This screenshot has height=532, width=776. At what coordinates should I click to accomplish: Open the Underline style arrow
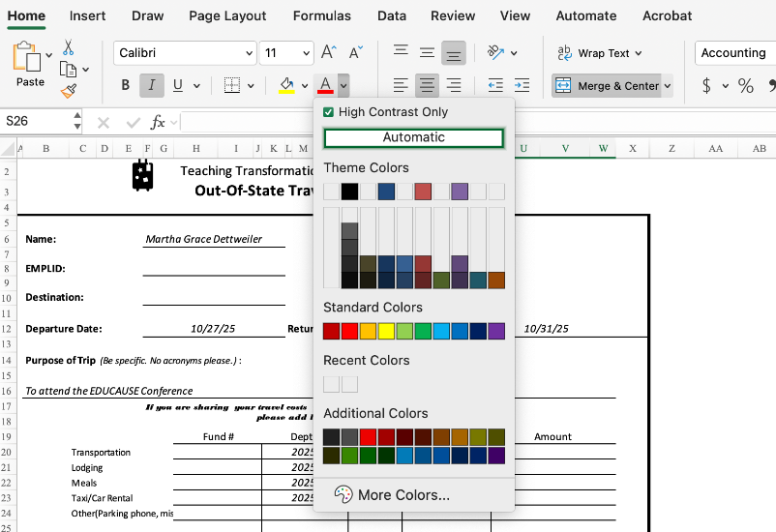(196, 86)
